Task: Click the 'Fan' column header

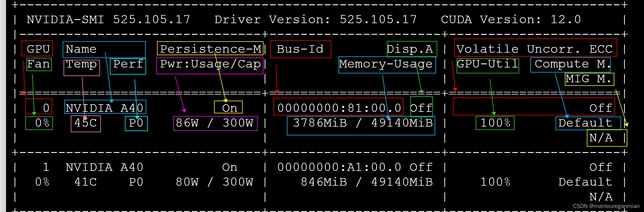Action: 38,64
